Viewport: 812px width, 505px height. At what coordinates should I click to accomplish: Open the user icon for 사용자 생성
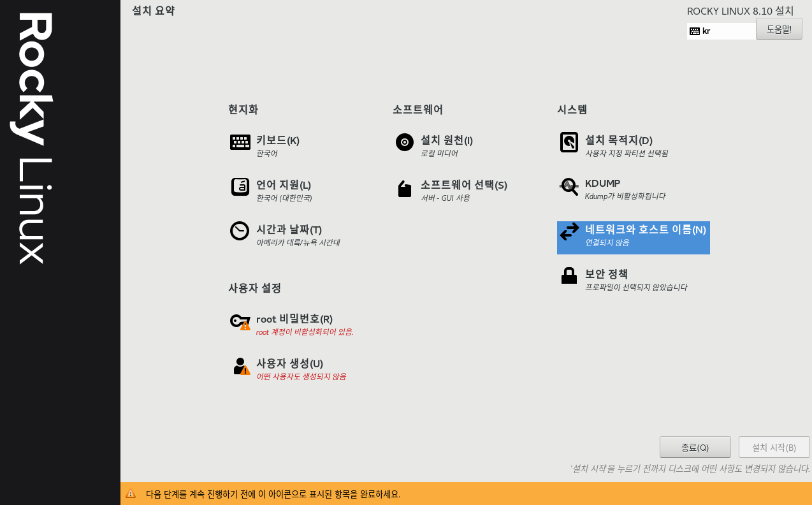point(242,366)
